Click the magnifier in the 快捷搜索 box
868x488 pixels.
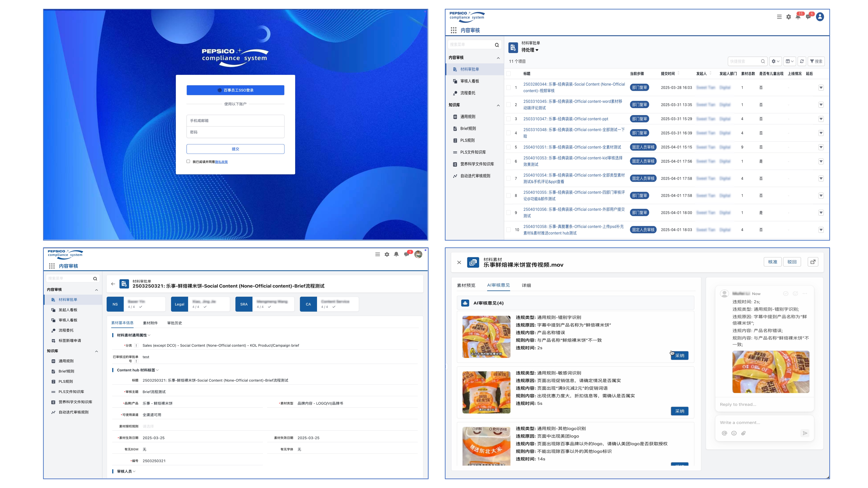click(763, 61)
